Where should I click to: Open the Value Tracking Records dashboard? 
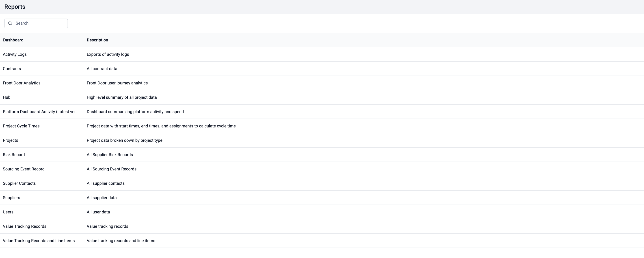point(24,226)
